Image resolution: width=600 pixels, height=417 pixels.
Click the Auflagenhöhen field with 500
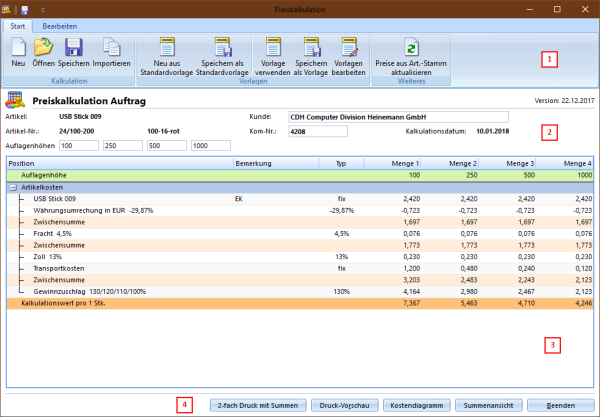coord(167,146)
